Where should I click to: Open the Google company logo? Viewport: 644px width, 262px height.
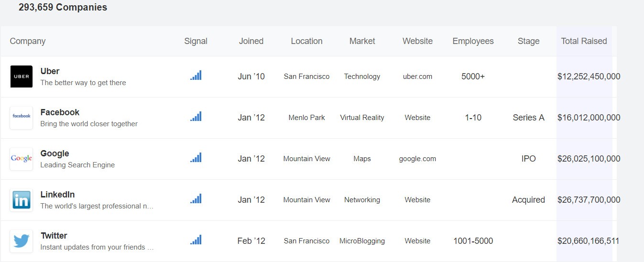coord(22,159)
